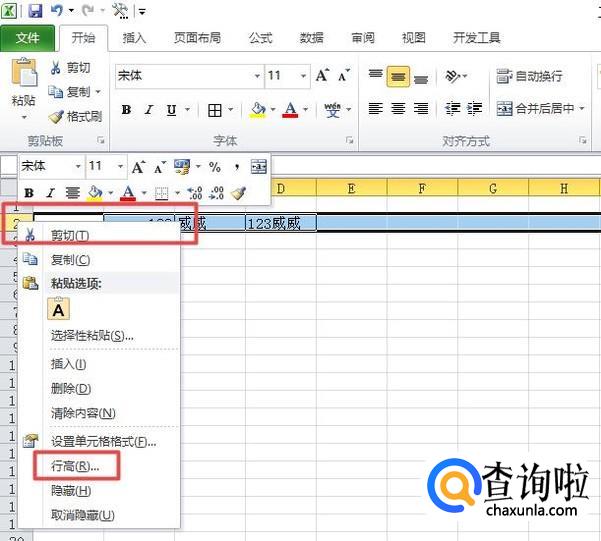Viewport: 601px width, 541px height.
Task: Open Format Cells (设置单元格格式) from context menu
Action: coord(99,442)
